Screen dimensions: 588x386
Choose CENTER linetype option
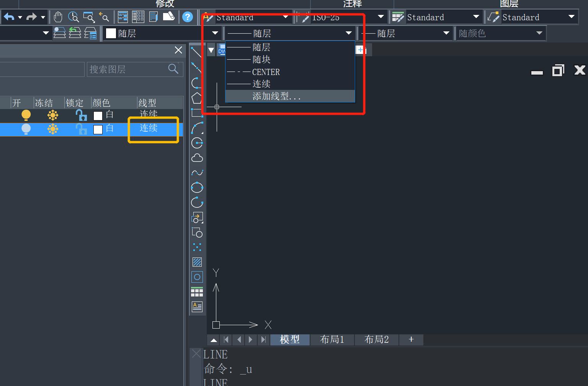pos(290,72)
